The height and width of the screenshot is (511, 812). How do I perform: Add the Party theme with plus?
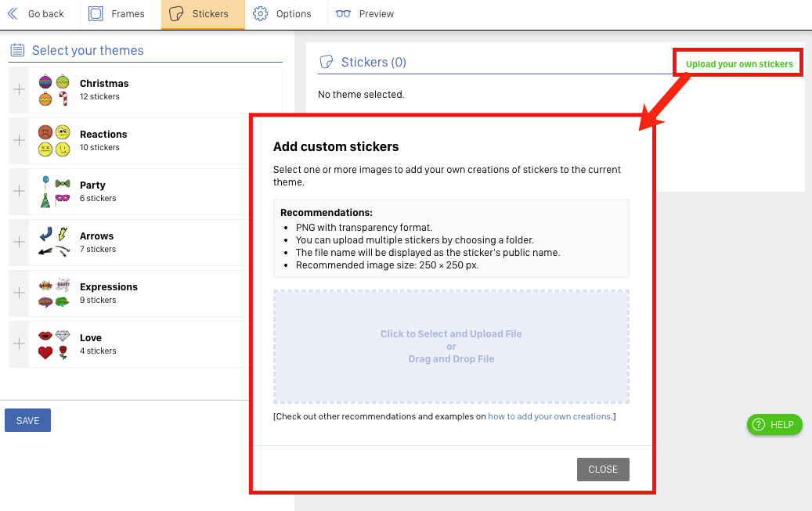click(x=19, y=191)
